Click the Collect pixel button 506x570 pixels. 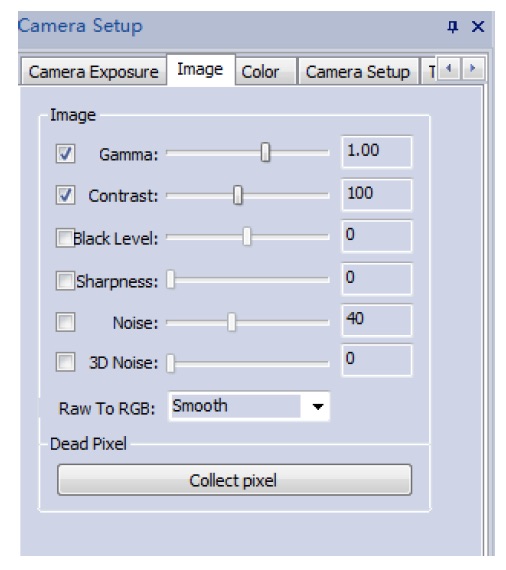click(234, 480)
